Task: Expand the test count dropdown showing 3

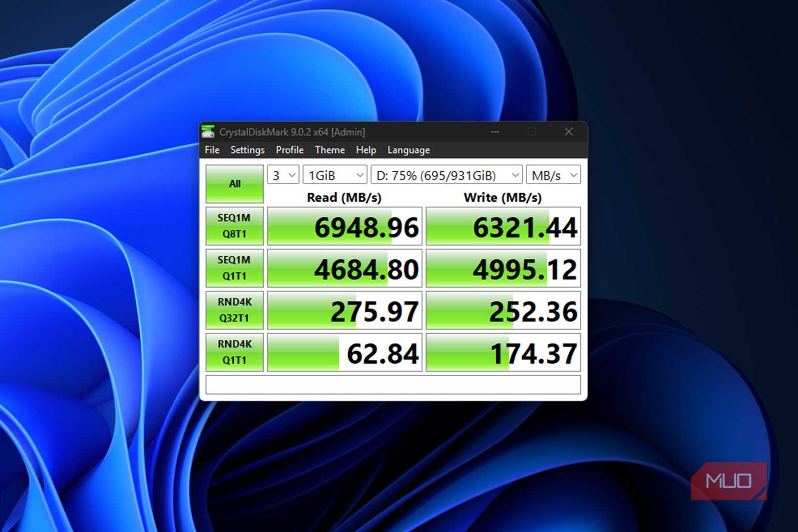Action: coord(283,175)
